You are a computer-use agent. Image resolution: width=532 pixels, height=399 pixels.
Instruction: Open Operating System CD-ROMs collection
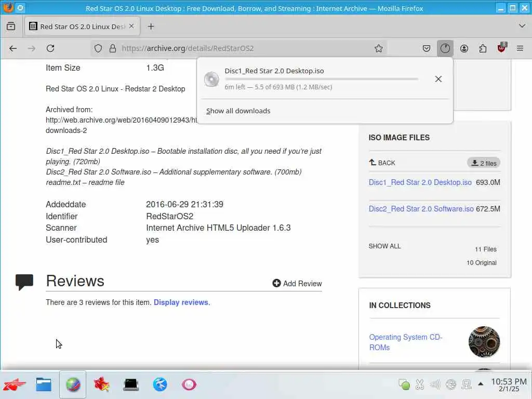click(x=405, y=342)
